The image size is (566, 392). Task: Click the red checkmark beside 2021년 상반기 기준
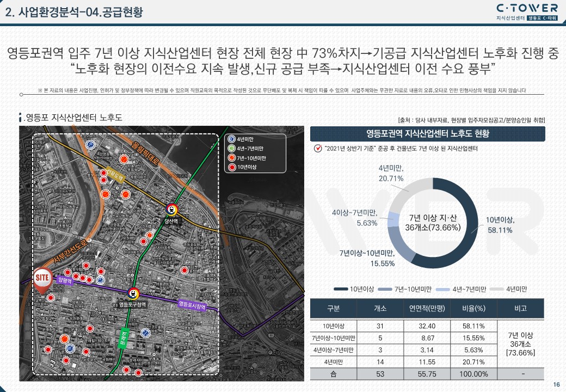(317, 149)
